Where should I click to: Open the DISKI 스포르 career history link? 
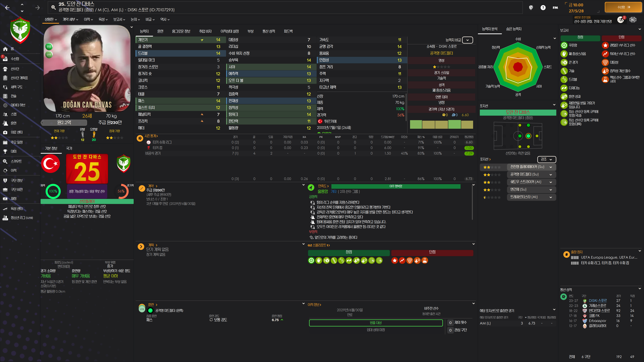[598, 301]
